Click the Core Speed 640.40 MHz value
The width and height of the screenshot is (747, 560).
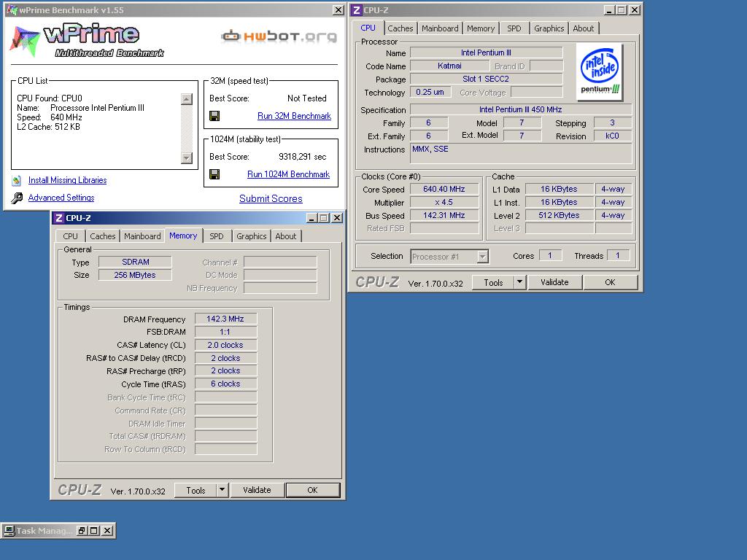coord(444,189)
